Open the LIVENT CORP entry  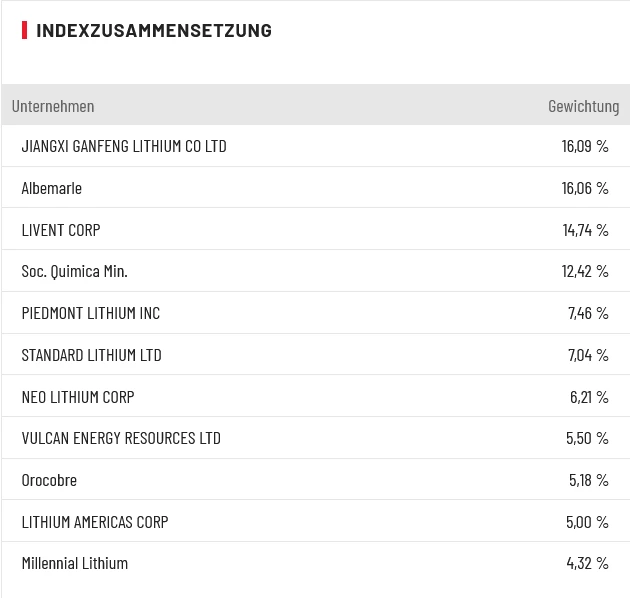(x=61, y=230)
